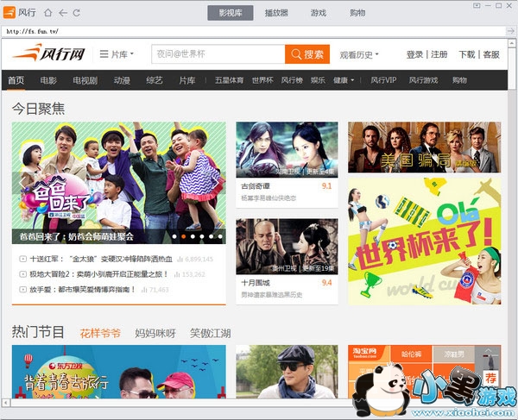Screen dimensions: 518x420
Task: Select the 花样爷爷 hot program tab
Action: pos(100,333)
